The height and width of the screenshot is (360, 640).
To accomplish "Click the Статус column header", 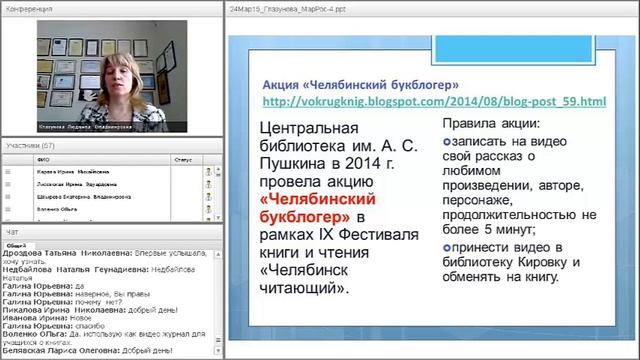I will pyautogui.click(x=187, y=160).
